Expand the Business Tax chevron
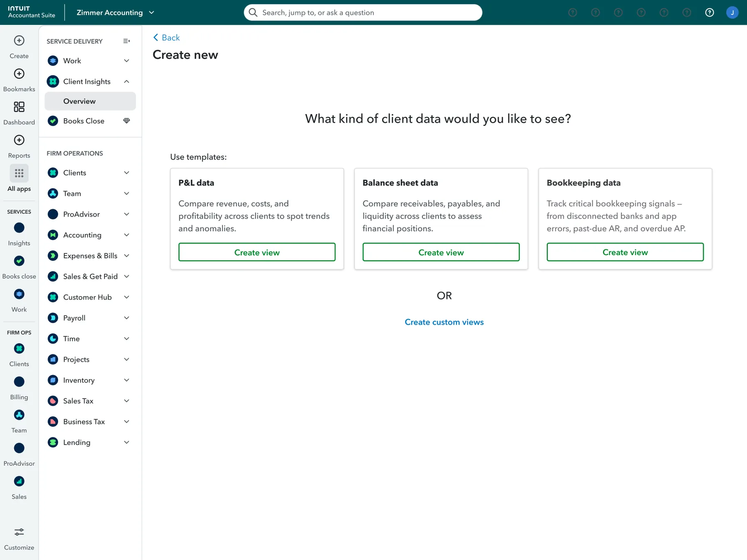 click(127, 421)
